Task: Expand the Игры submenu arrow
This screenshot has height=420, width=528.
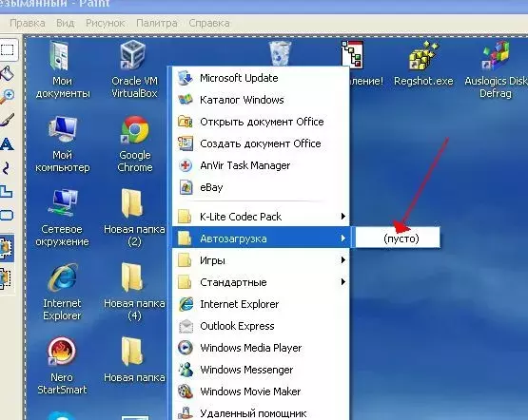Action: click(x=342, y=260)
